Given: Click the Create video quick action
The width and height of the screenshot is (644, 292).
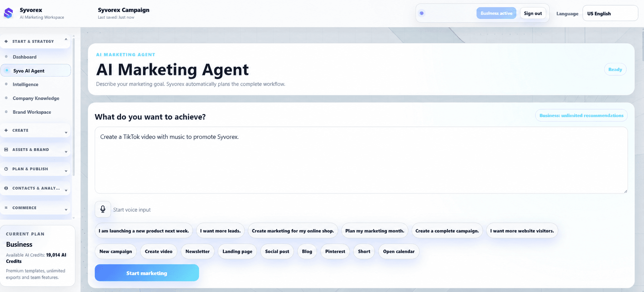Looking at the screenshot, I should (x=158, y=252).
